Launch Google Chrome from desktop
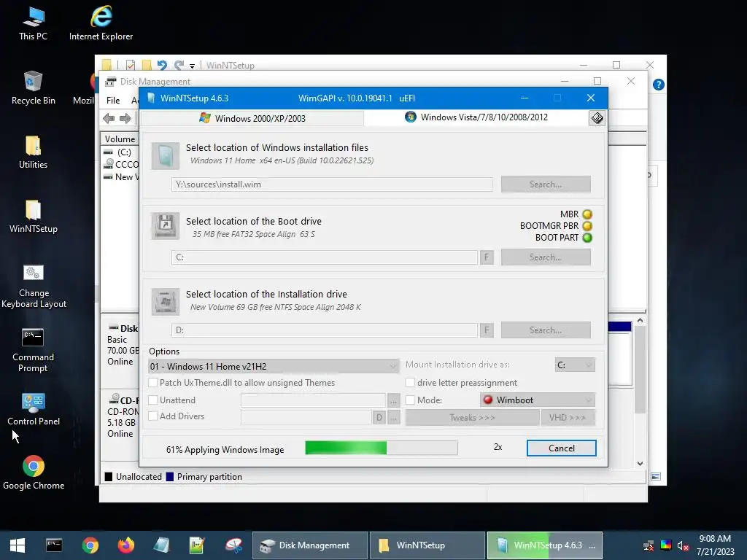 coord(34,472)
